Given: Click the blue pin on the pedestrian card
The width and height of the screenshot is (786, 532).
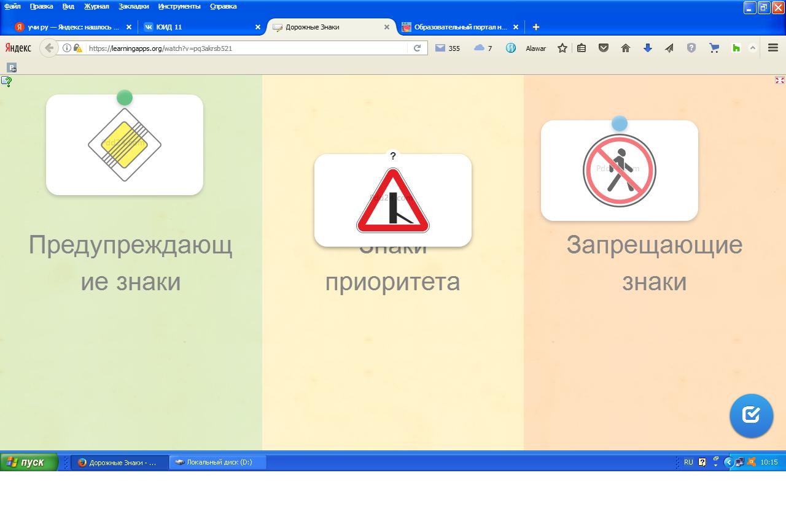Looking at the screenshot, I should 620,124.
